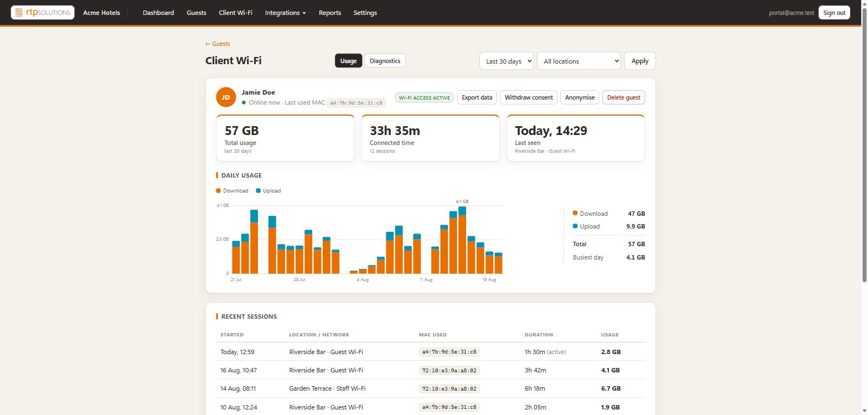This screenshot has width=868, height=415.
Task: Click the last used MAC a4:7b:9d:5e:31:c8 chip
Action: point(356,103)
